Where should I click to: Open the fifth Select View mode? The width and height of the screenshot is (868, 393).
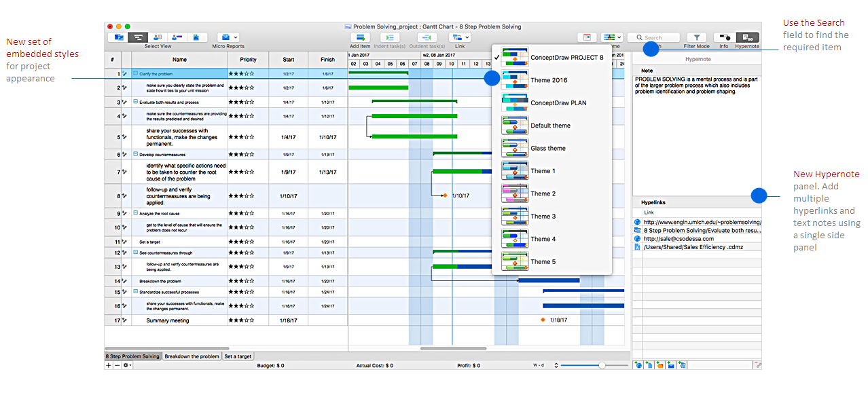197,37
